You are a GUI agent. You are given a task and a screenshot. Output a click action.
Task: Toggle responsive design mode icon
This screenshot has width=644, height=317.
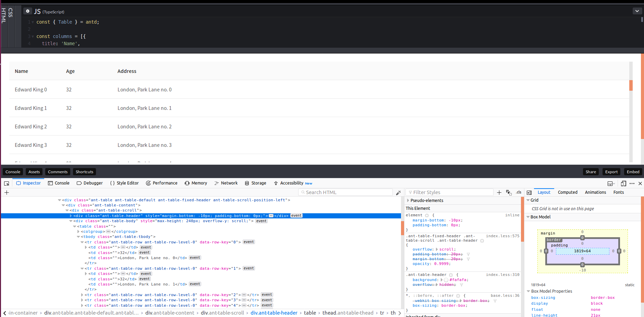tap(623, 183)
